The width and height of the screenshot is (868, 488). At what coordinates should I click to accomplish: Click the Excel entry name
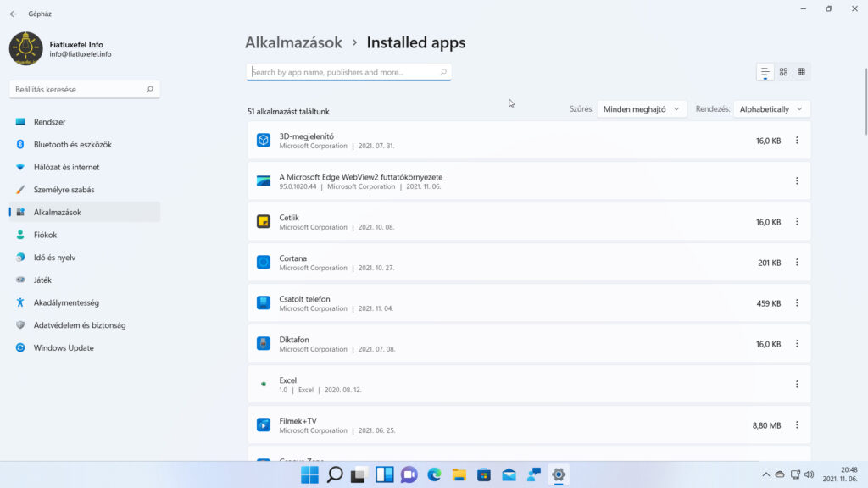[x=288, y=380]
